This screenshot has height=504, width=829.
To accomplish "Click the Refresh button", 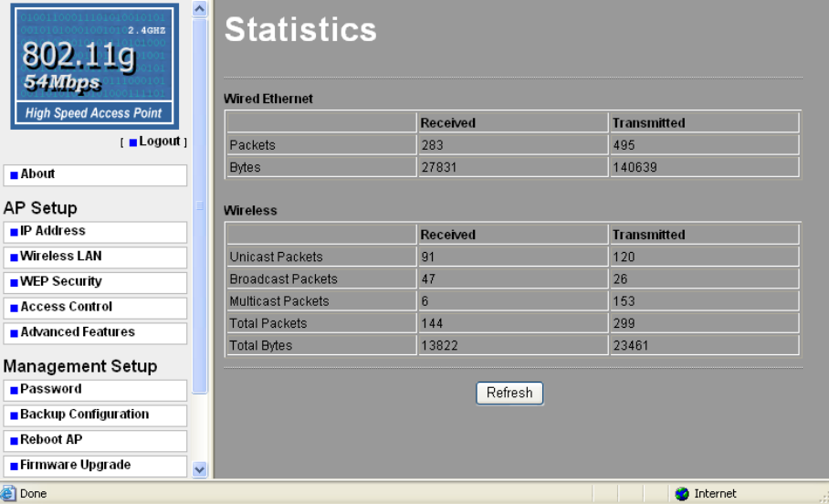I will pos(509,393).
